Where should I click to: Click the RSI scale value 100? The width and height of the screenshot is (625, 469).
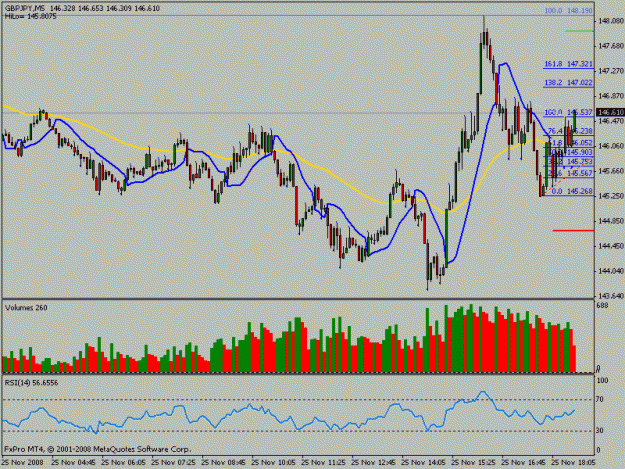click(603, 381)
